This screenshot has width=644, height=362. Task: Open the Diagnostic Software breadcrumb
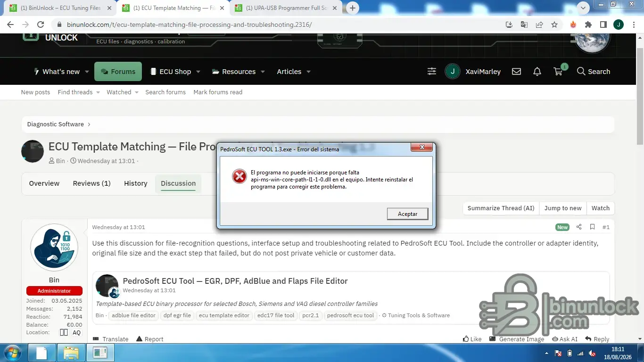point(55,124)
